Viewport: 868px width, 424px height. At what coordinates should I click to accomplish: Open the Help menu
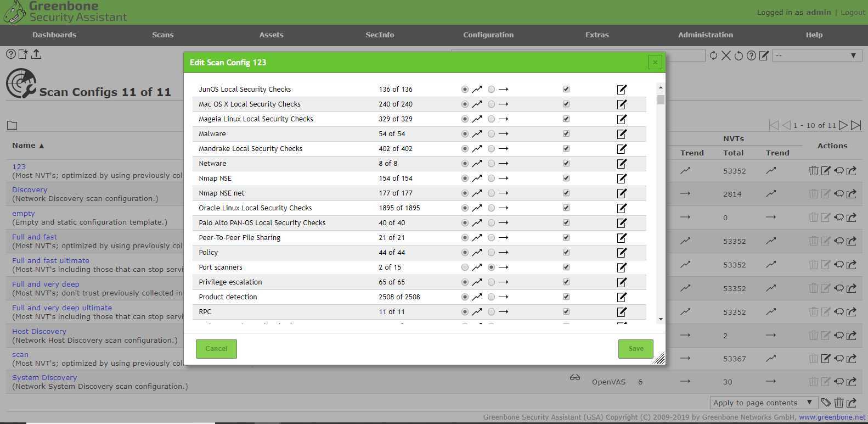(814, 35)
